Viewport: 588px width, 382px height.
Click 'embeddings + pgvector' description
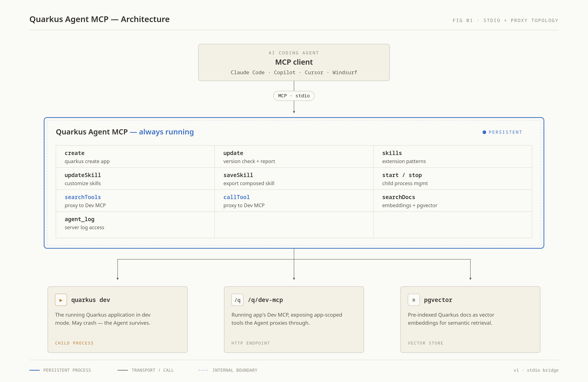pyautogui.click(x=410, y=206)
